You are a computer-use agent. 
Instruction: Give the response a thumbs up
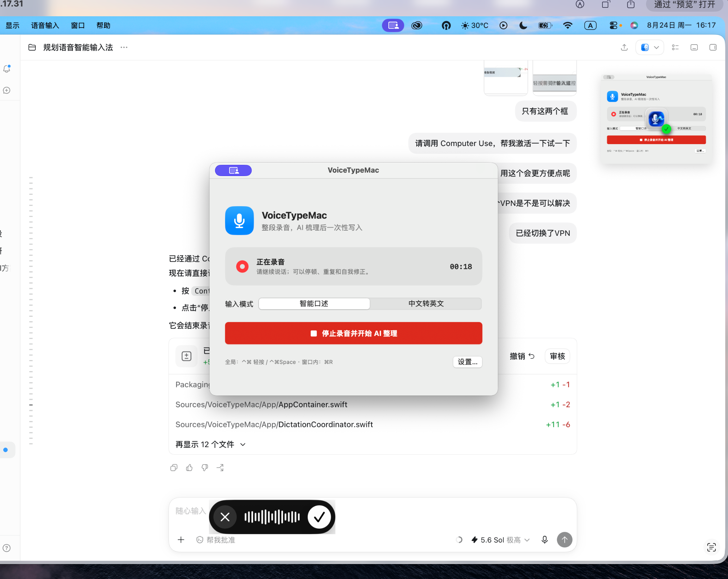[x=189, y=467]
